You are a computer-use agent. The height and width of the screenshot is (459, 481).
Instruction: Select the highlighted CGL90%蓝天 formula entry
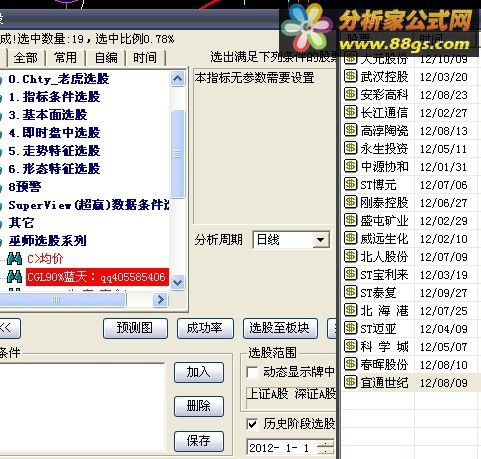(97, 277)
